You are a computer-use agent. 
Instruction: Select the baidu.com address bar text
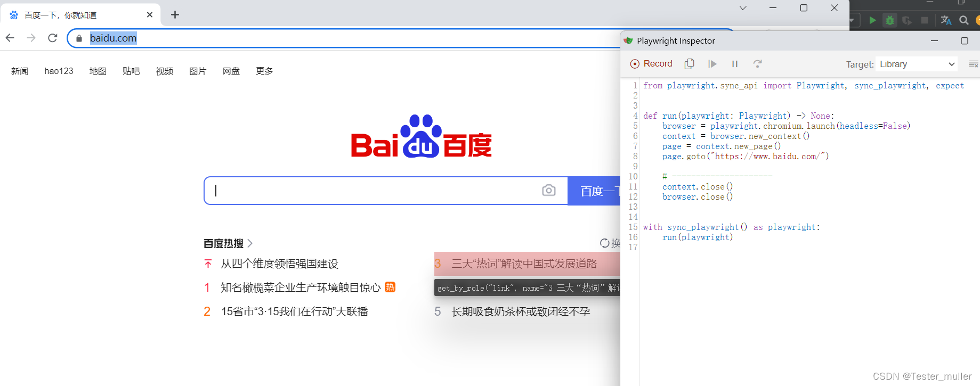point(114,38)
